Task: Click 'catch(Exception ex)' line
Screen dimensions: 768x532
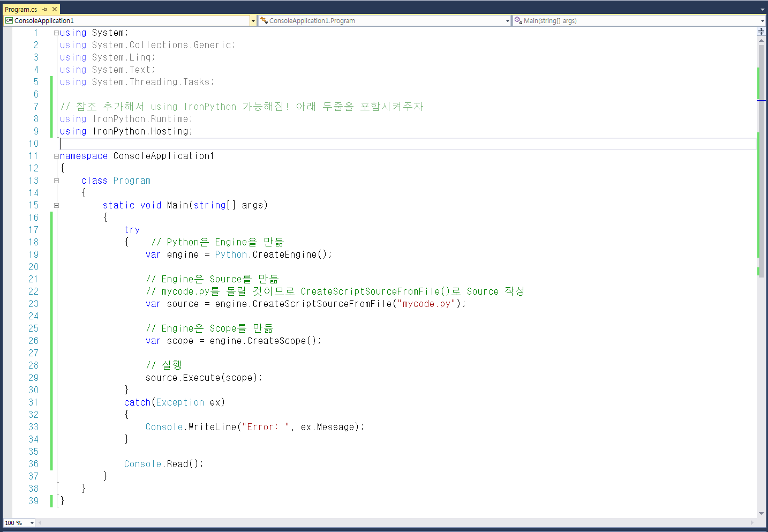Action: pos(175,402)
